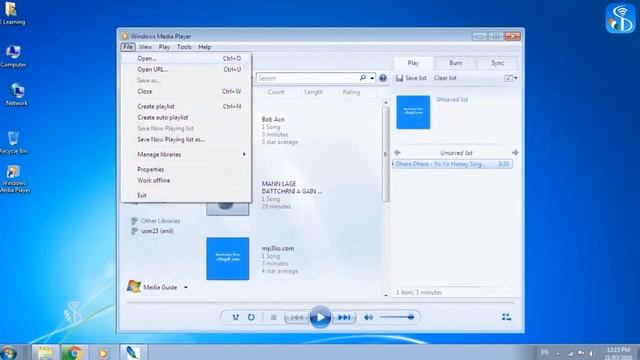Start playback with the Play button
Viewport: 640px width, 360px height.
point(320,317)
